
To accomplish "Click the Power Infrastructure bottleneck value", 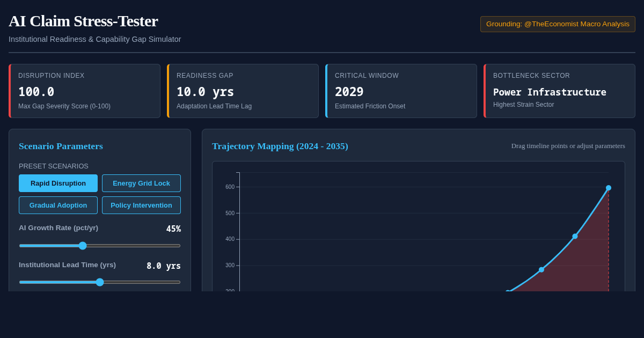I will 550,92.
